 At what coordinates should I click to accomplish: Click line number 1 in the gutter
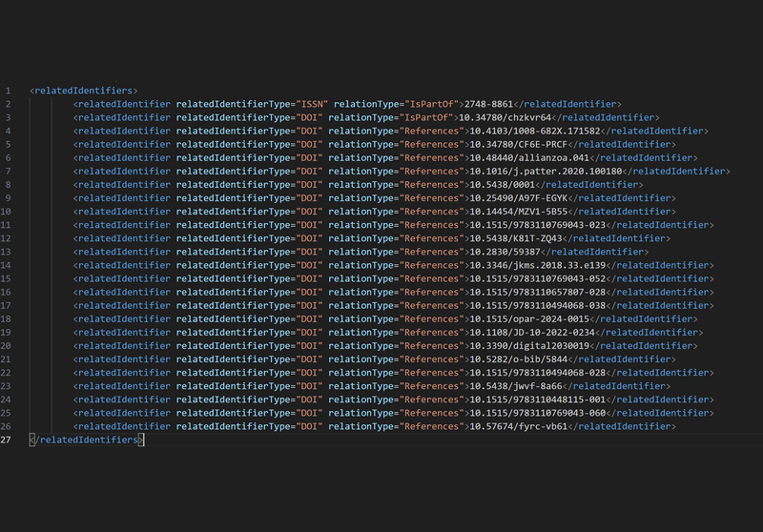coord(8,91)
